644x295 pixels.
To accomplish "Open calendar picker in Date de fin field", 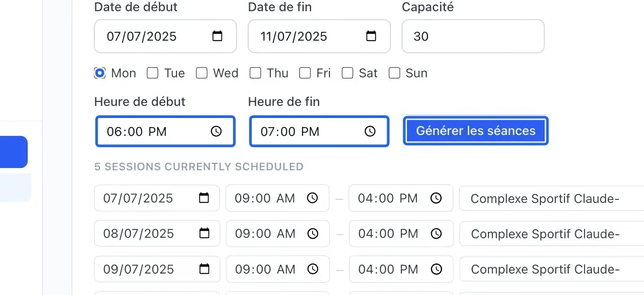I will tap(371, 36).
